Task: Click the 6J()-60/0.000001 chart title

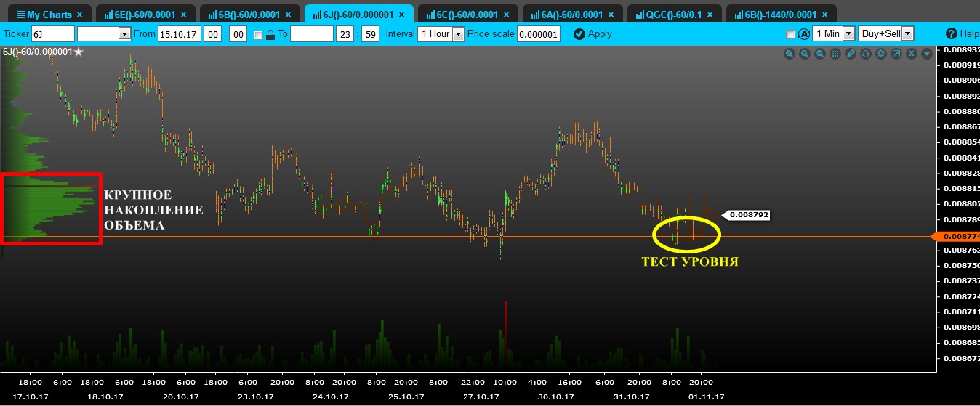Action: [37, 52]
